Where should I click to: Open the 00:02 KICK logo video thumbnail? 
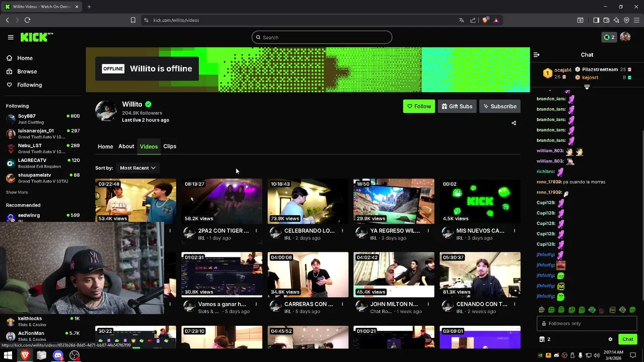click(480, 201)
